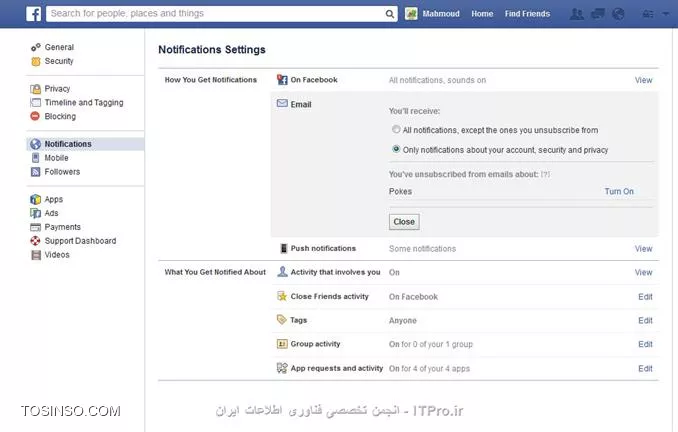Image resolution: width=678 pixels, height=432 pixels.
Task: Click the [?] help link beside unsubscribed emails
Action: (545, 174)
